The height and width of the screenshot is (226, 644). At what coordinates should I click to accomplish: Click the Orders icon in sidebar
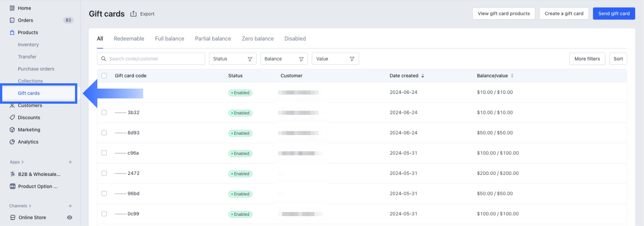(x=12, y=20)
